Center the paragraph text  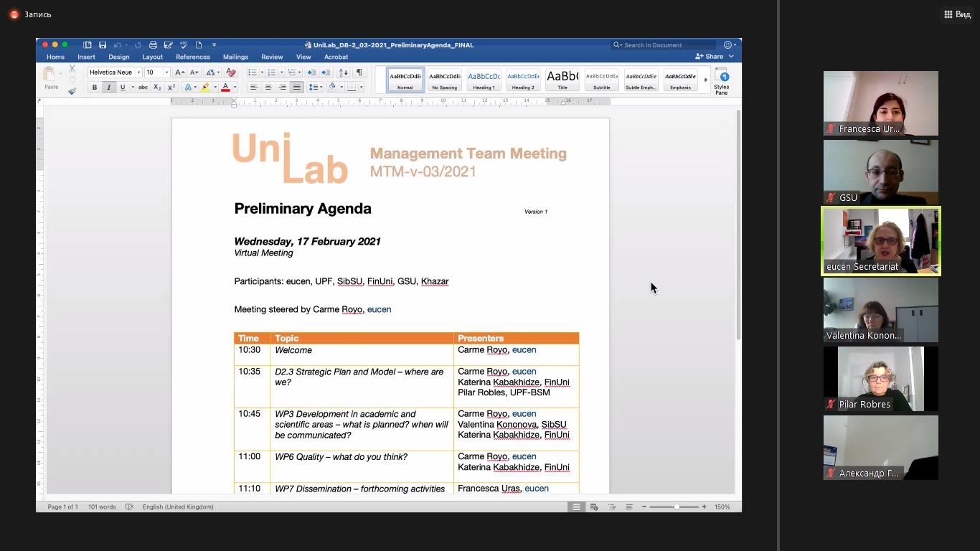pyautogui.click(x=268, y=88)
